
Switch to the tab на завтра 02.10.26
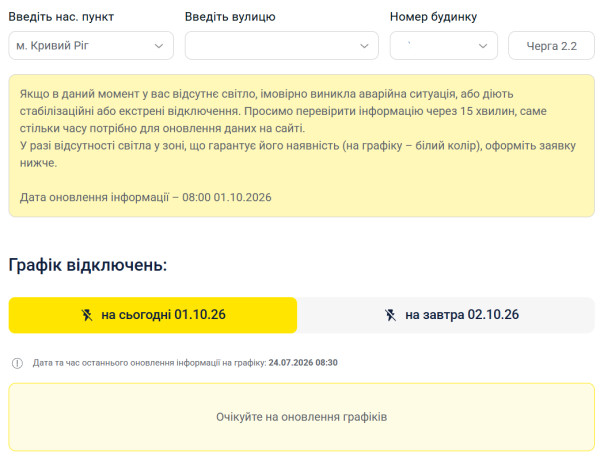tap(446, 315)
